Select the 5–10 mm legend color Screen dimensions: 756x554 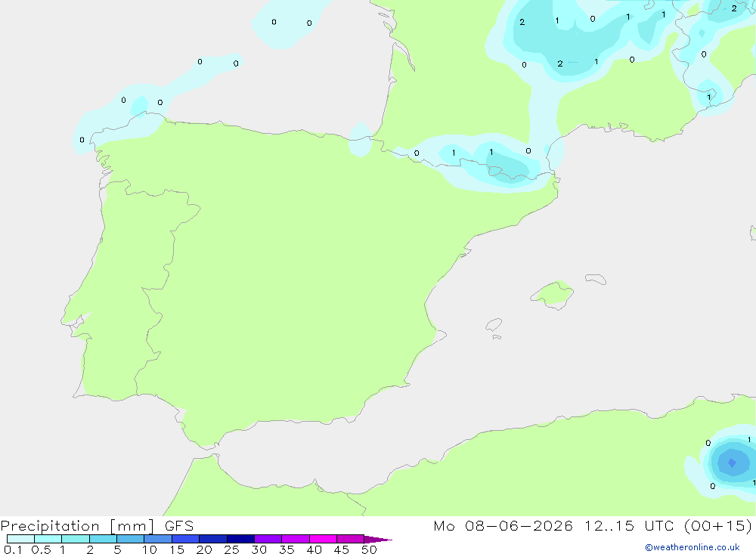tap(131, 539)
